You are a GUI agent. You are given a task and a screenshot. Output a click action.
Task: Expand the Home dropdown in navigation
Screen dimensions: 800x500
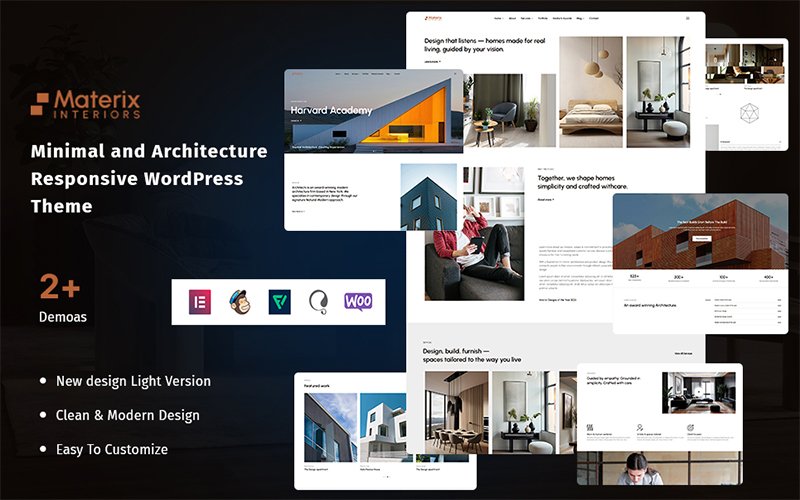click(500, 19)
